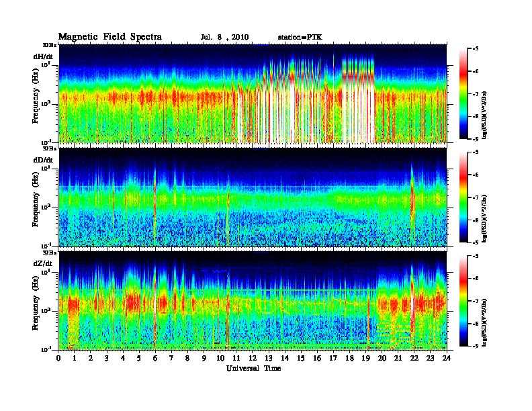Viewport: 532px width, 411px height.
Task: Click the log PSD label beside dZ/dt color scale
Action: 485,322
